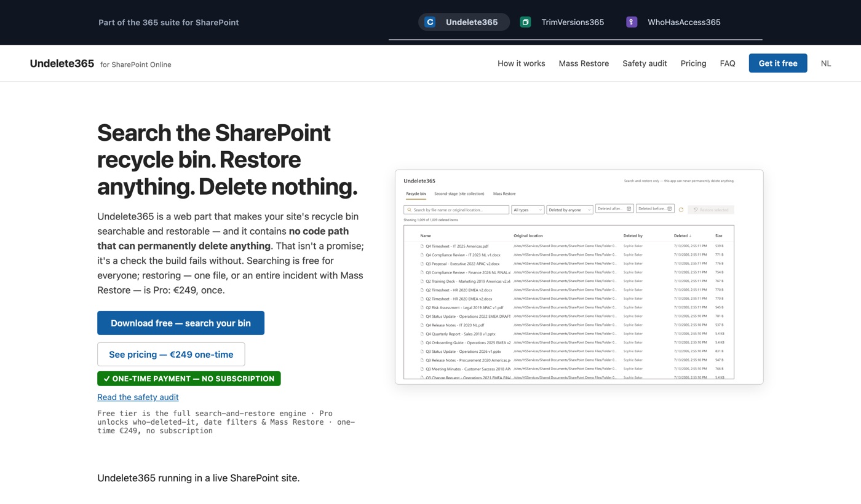
Task: Click the refresh icon beside the date filters
Action: click(x=681, y=210)
